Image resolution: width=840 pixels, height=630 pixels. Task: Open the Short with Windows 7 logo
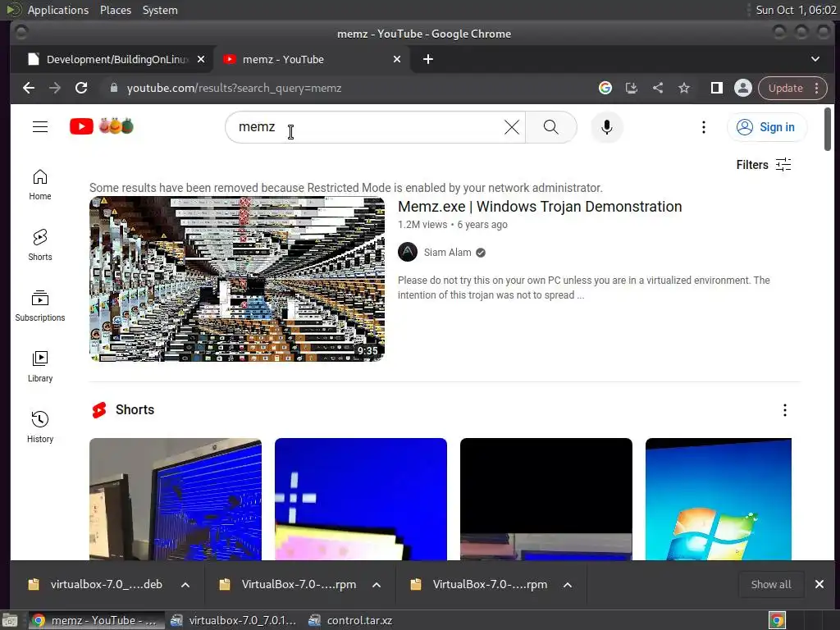[719, 500]
